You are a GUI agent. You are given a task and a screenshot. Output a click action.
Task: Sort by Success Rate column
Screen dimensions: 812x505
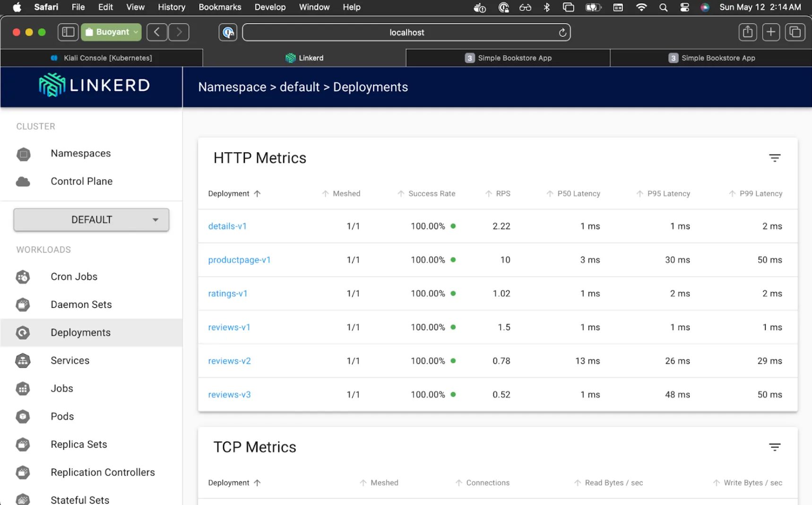[426, 194]
